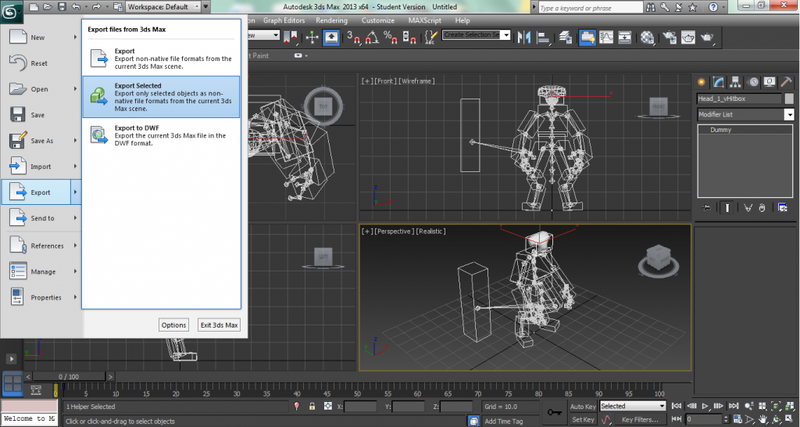Choose Export Selected in export list
The height and width of the screenshot is (427, 800).
tap(161, 97)
